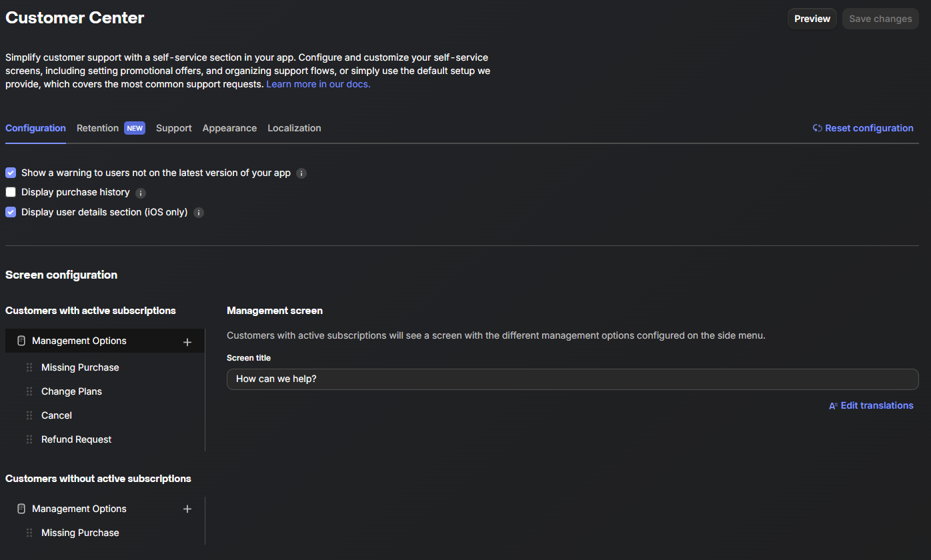The height and width of the screenshot is (560, 931).
Task: Click the info icon beside "Display user details section"
Action: (198, 213)
